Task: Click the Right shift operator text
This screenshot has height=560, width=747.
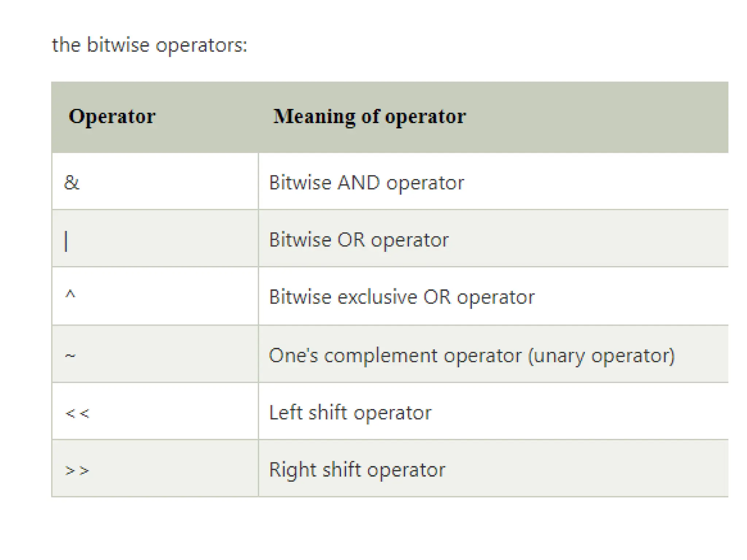Action: click(357, 470)
